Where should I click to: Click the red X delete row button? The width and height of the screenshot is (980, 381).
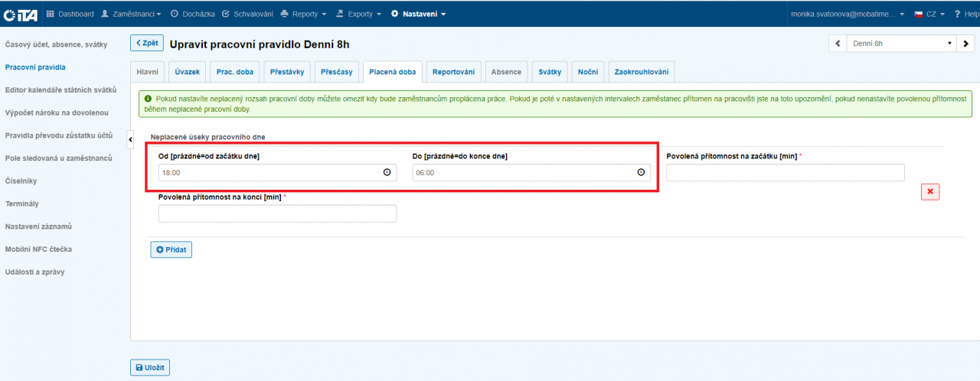(x=930, y=192)
